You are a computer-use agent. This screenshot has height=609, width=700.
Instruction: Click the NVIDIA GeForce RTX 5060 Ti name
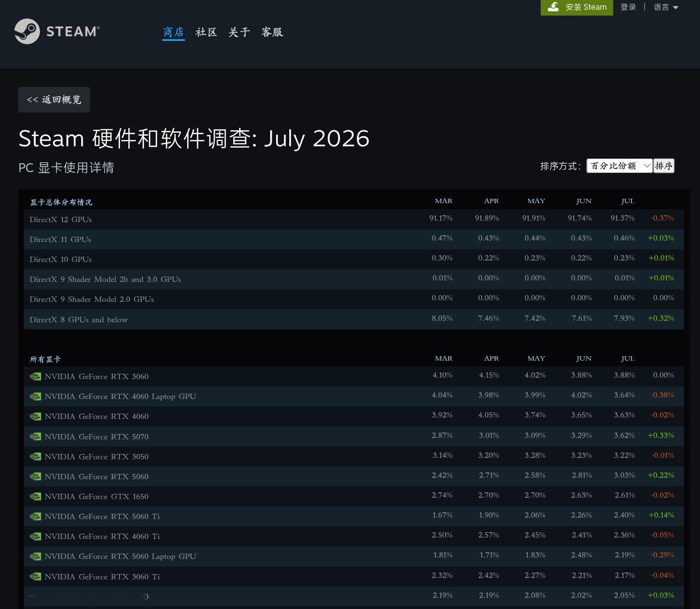pyautogui.click(x=102, y=516)
